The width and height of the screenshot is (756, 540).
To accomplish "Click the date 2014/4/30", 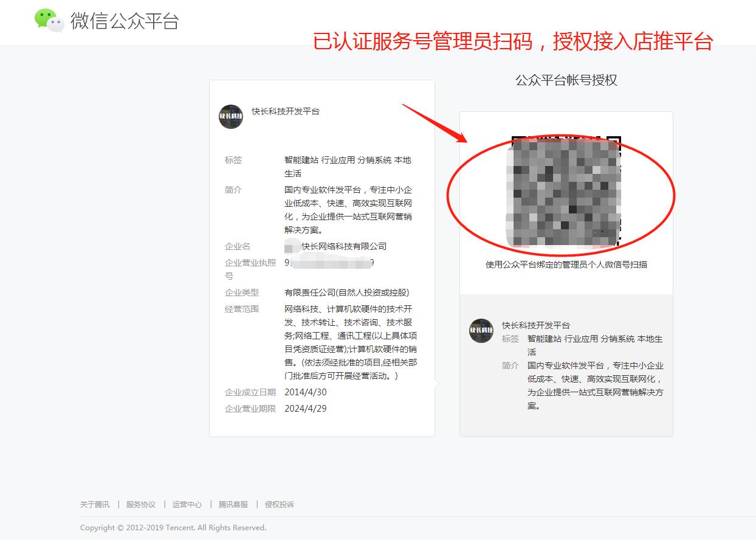I will (306, 392).
